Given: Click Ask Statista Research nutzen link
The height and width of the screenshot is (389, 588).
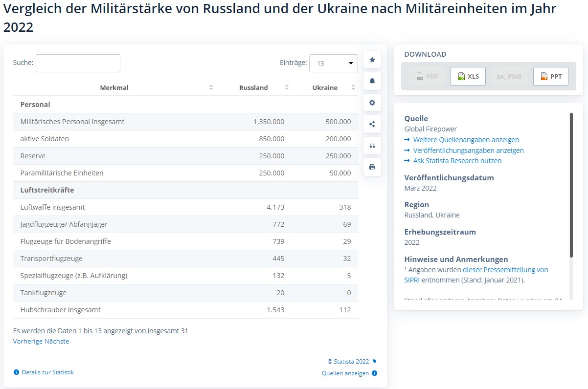Looking at the screenshot, I should click(457, 161).
